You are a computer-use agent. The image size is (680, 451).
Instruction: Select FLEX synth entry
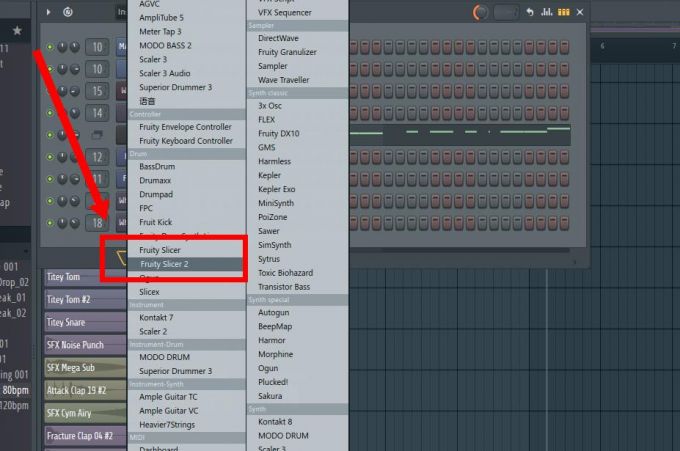pyautogui.click(x=266, y=120)
